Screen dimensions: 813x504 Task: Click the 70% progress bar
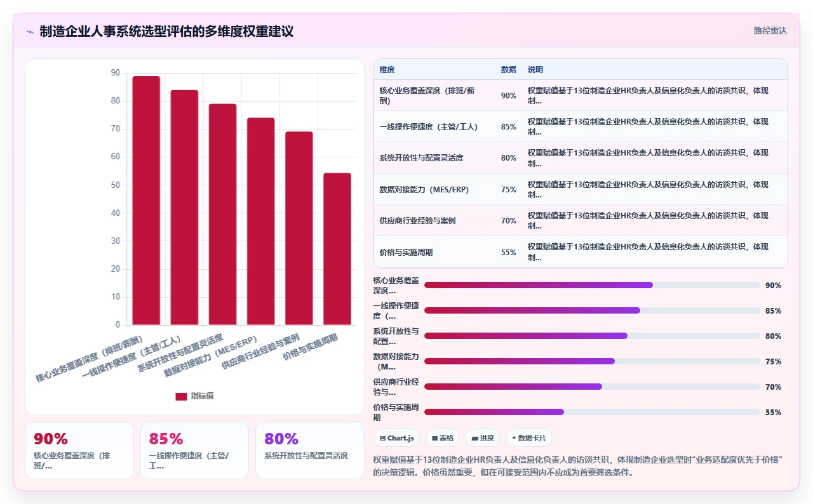pyautogui.click(x=592, y=387)
